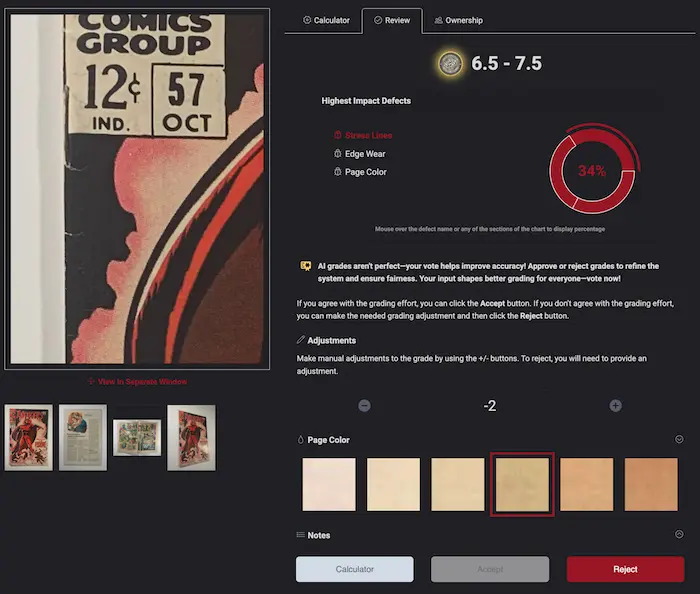The width and height of the screenshot is (700, 594).
Task: Click the plus button to raise grade adjustment
Action: point(615,405)
